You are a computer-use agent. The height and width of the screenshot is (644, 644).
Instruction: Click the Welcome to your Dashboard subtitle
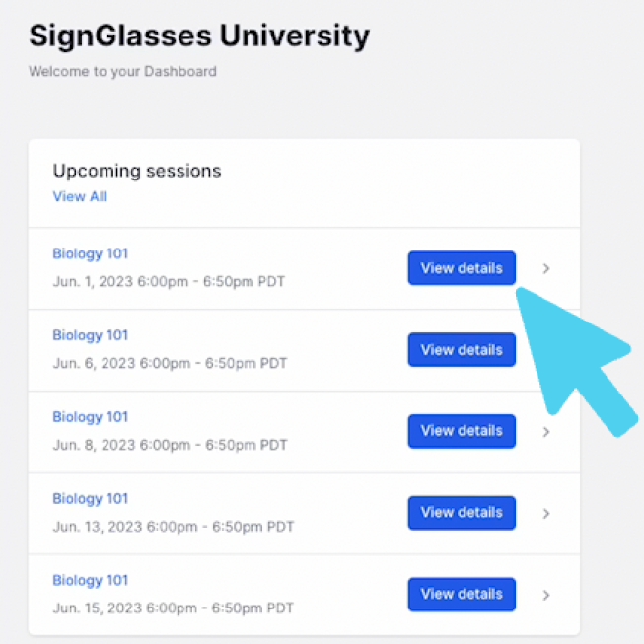click(x=122, y=71)
